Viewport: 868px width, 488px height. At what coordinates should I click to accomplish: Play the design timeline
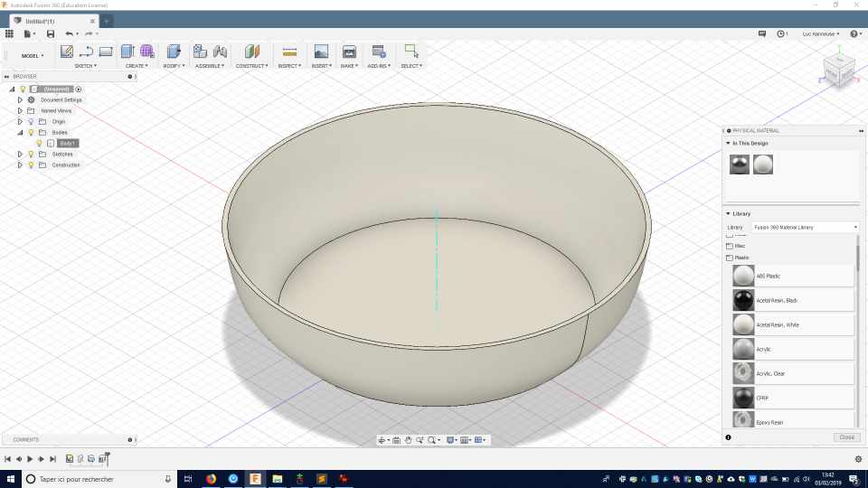30,459
